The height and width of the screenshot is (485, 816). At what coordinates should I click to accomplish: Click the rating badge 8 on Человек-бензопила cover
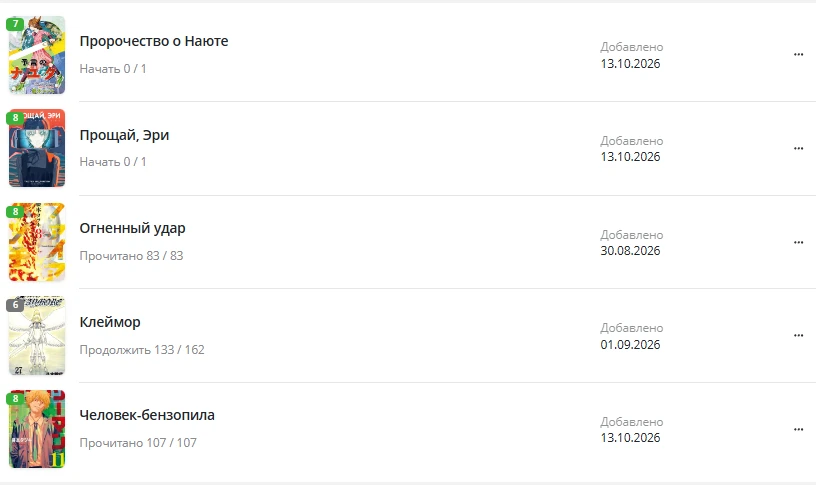pyautogui.click(x=15, y=399)
